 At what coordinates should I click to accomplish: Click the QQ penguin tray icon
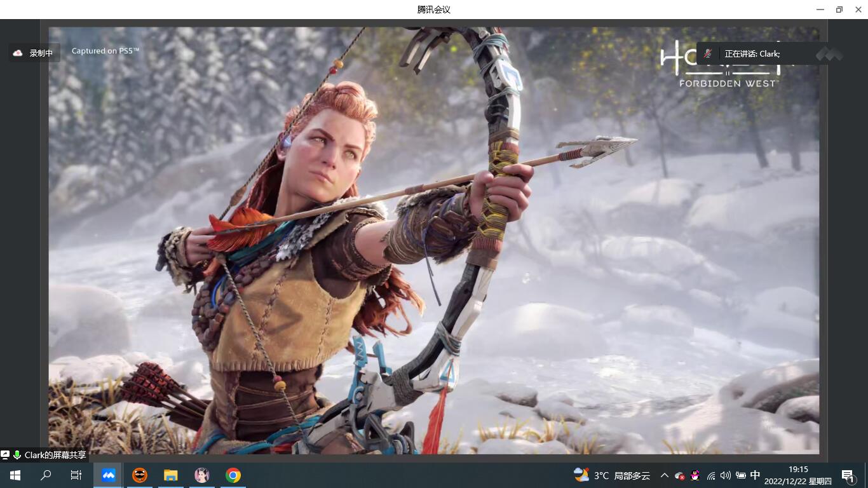click(695, 475)
